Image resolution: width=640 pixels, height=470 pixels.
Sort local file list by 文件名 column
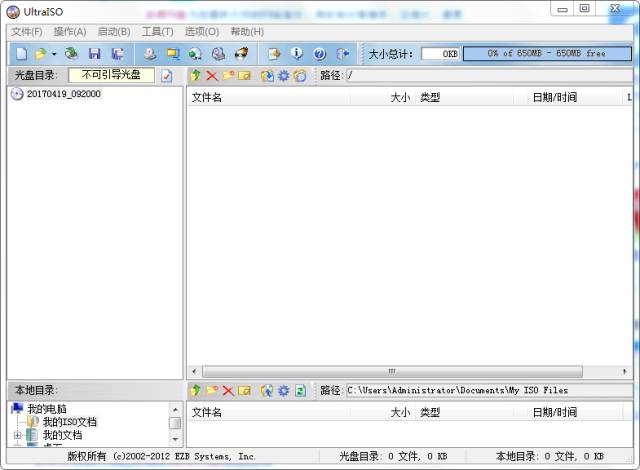(x=268, y=412)
